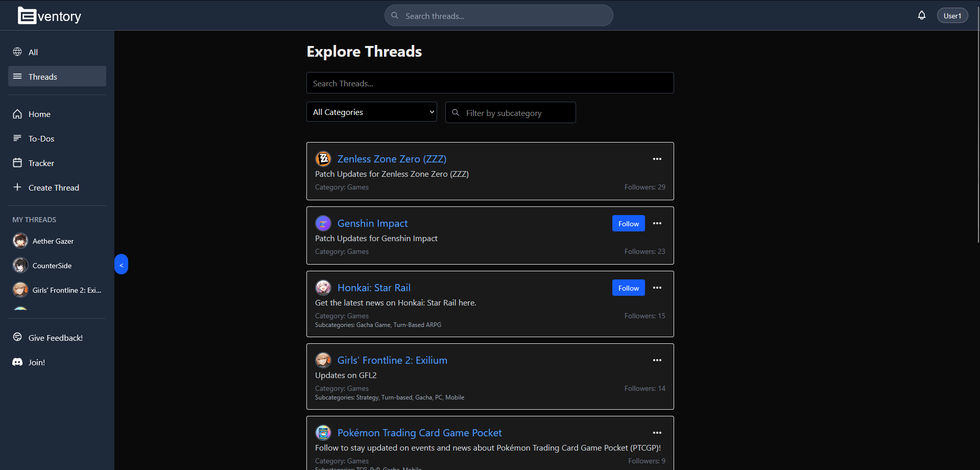Click the Home house icon

[17, 113]
